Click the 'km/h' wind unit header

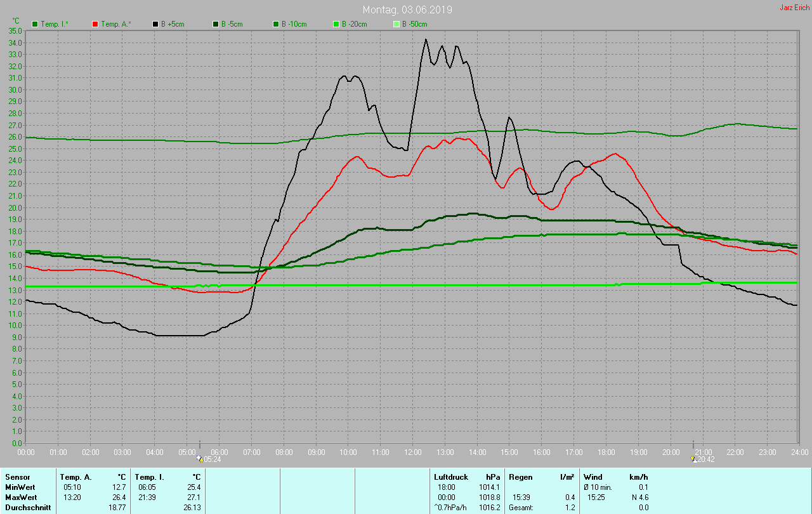coord(638,477)
